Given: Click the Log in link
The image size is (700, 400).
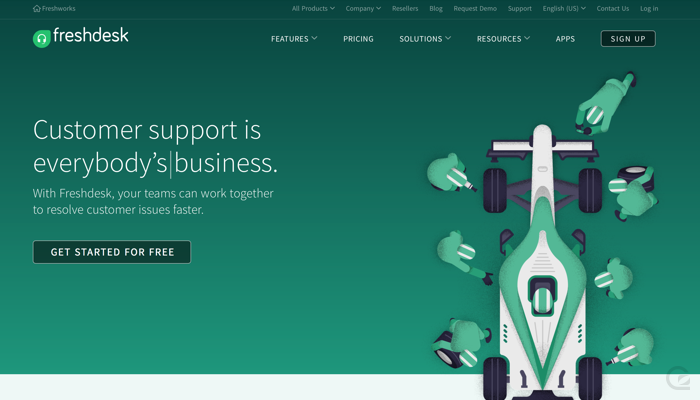Looking at the screenshot, I should click(x=649, y=8).
